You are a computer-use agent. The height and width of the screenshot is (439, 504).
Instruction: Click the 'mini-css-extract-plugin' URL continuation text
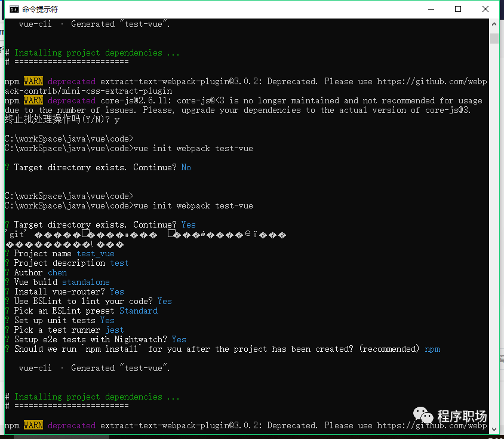click(88, 91)
